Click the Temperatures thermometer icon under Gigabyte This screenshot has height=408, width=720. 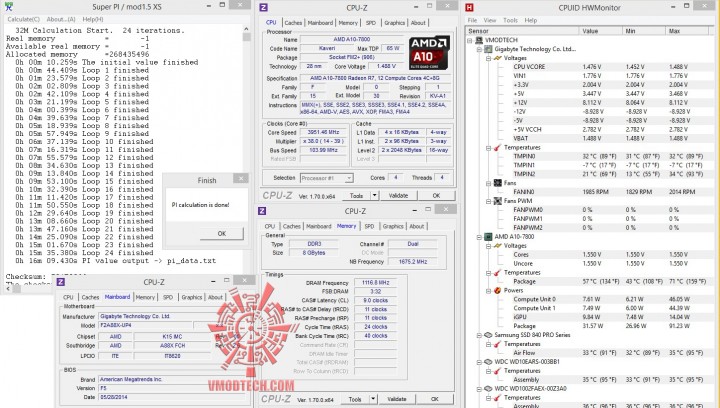(x=498, y=147)
